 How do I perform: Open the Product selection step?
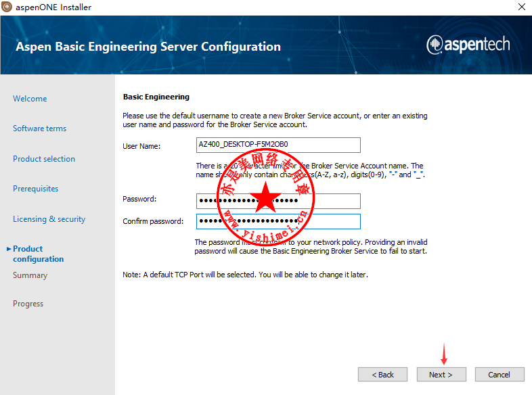44,159
